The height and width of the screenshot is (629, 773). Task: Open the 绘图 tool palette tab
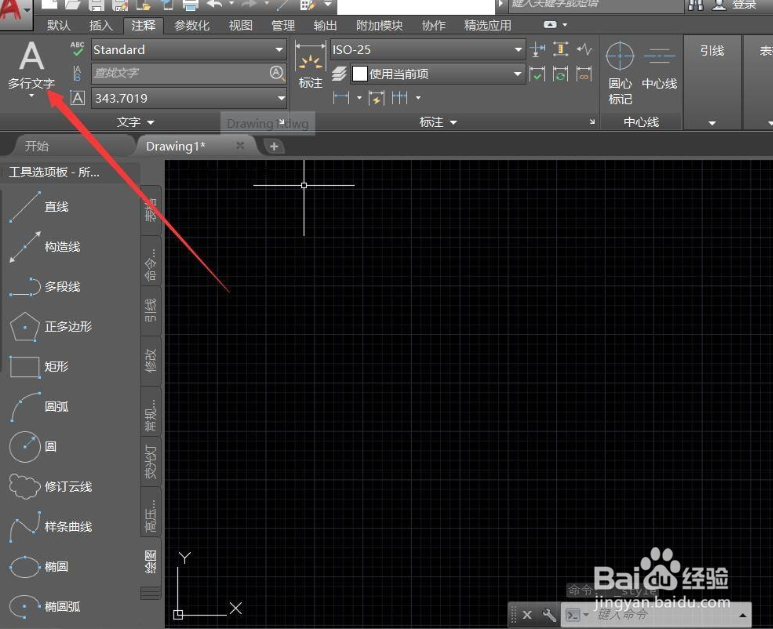click(151, 561)
